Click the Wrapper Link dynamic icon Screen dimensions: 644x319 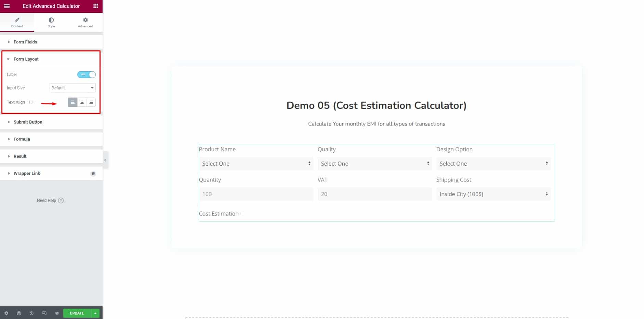(93, 173)
